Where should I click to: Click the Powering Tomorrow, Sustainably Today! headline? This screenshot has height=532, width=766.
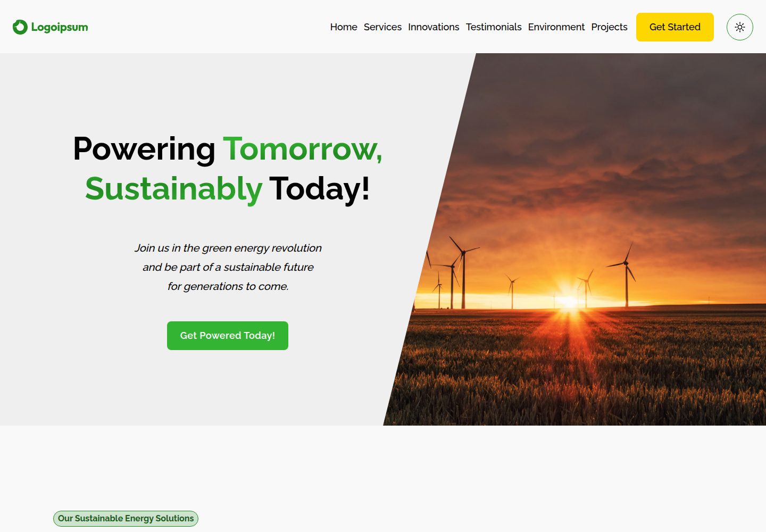coord(228,169)
